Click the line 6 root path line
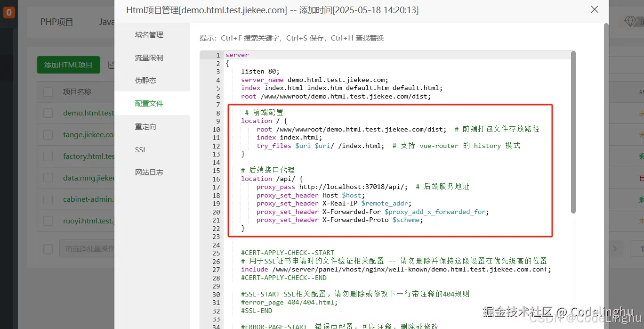The width and height of the screenshot is (644, 329). (x=336, y=96)
